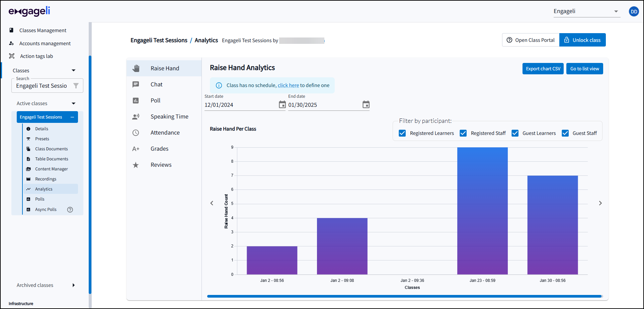The image size is (644, 309).
Task: Switch to Speaking Time analytics
Action: click(x=164, y=117)
